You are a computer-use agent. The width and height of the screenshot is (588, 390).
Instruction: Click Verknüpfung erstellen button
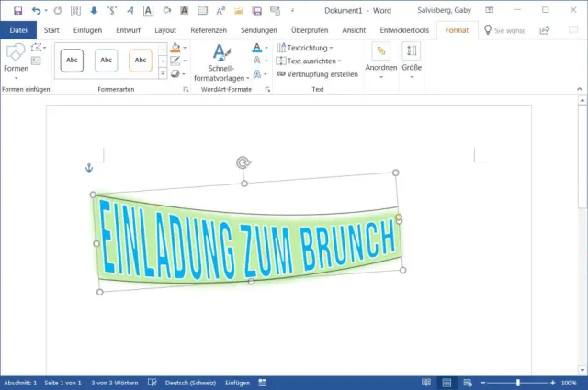[318, 74]
